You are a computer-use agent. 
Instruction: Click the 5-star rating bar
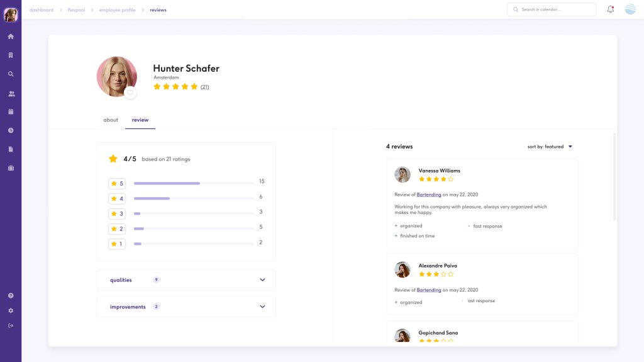coord(194,183)
